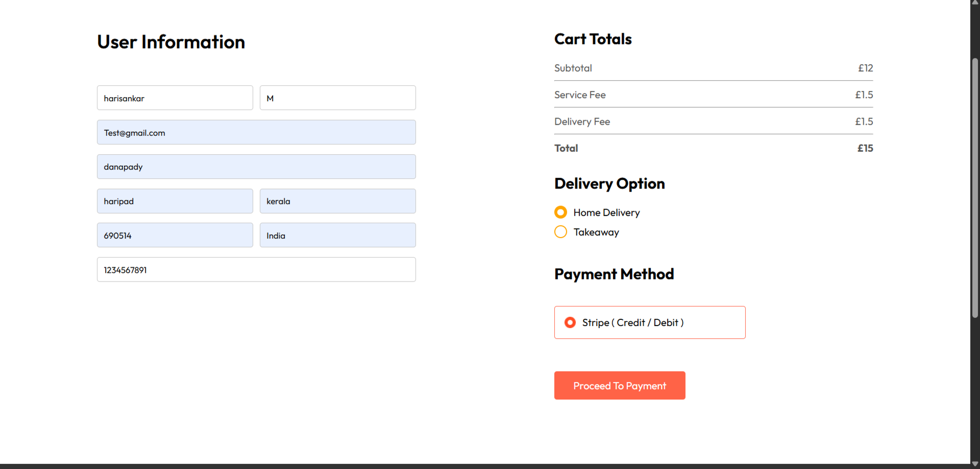
Task: Edit the street field showing danapady
Action: (x=256, y=167)
